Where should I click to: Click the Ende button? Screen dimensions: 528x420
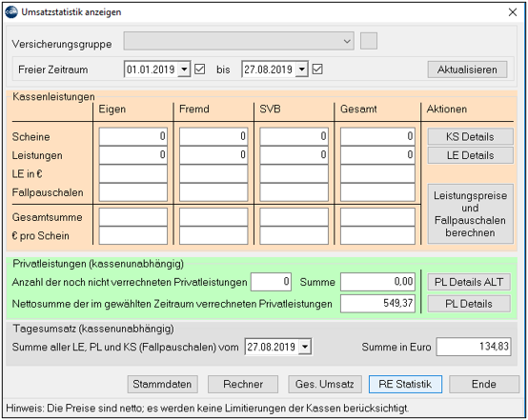pyautogui.click(x=484, y=384)
